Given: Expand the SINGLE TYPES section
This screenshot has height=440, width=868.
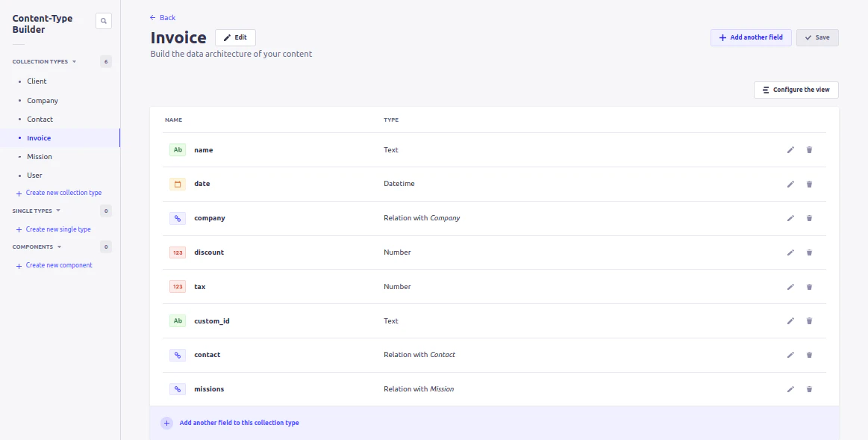Looking at the screenshot, I should click(x=57, y=210).
